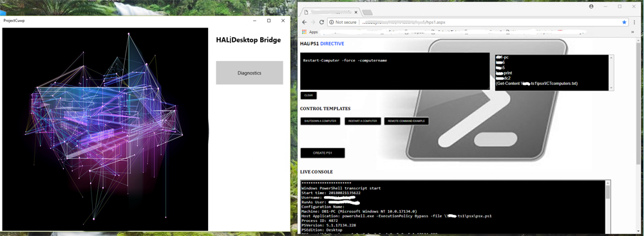Screen dimensions: 644x236
Task: Select the entry ending in dc2
Action: 503,78
